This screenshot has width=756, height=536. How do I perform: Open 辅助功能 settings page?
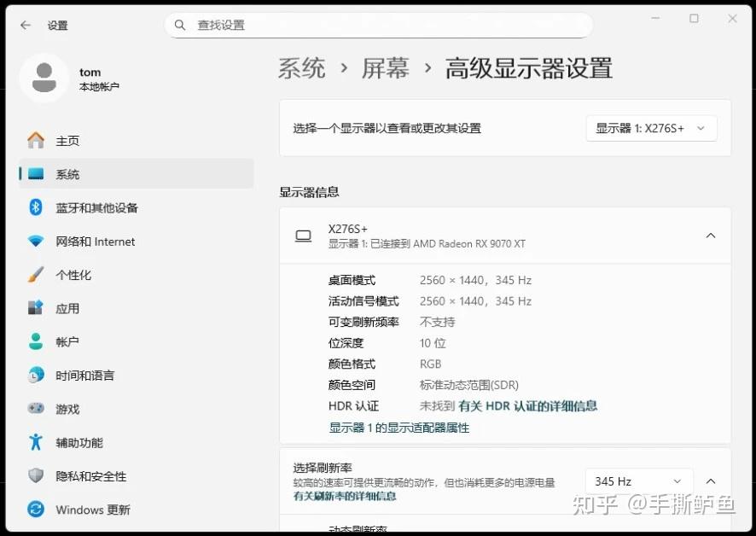point(137,442)
